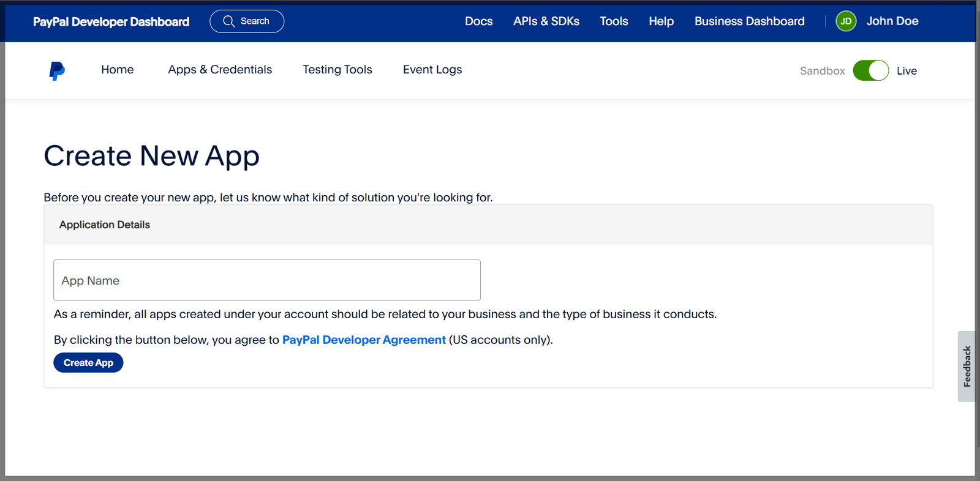
Task: Select the Live label
Action: 907,71
